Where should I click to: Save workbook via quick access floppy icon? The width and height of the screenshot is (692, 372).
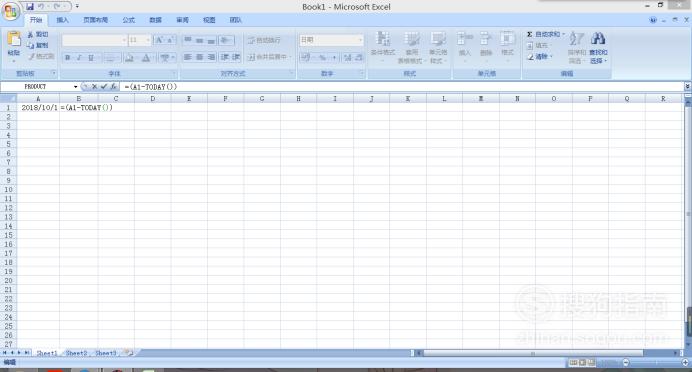coord(30,7)
